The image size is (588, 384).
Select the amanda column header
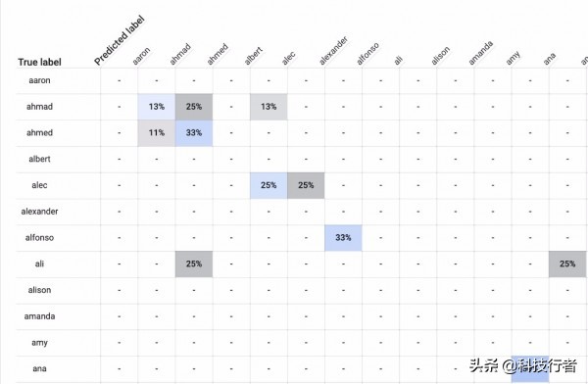coord(480,53)
